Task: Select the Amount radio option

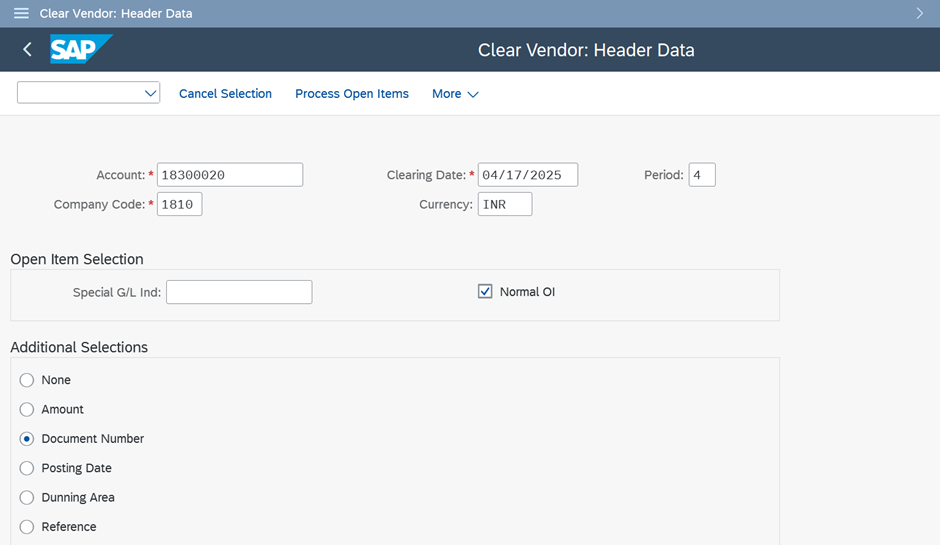Action: 26,409
